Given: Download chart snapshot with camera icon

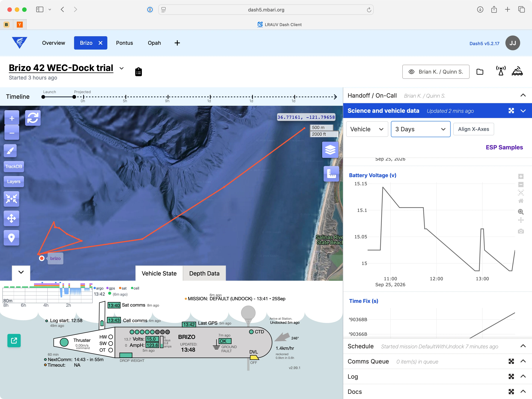Looking at the screenshot, I should tap(521, 231).
